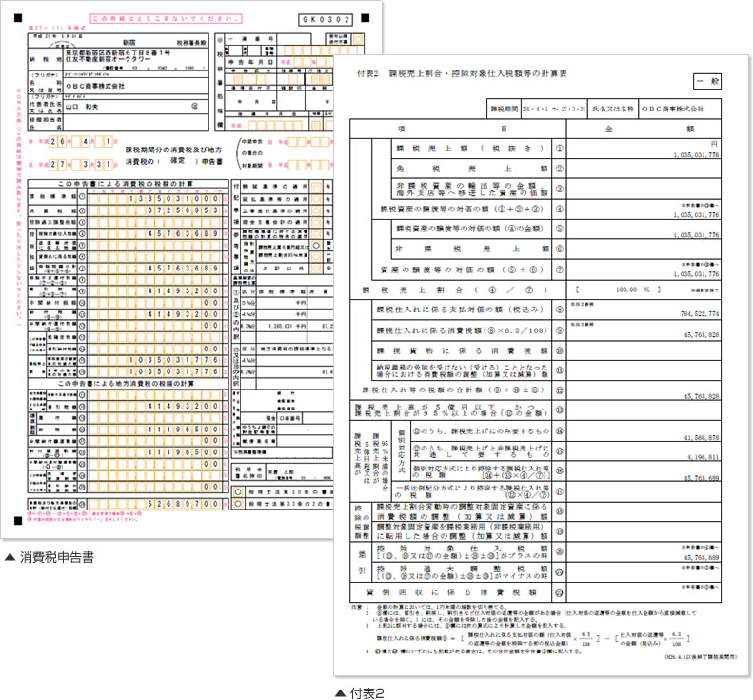Select the 税理士法第33条の2の書面 circle

(x=238, y=504)
